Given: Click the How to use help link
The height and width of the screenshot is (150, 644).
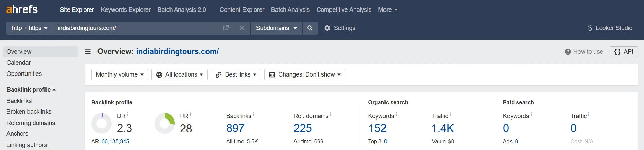Looking at the screenshot, I should pyautogui.click(x=584, y=52).
